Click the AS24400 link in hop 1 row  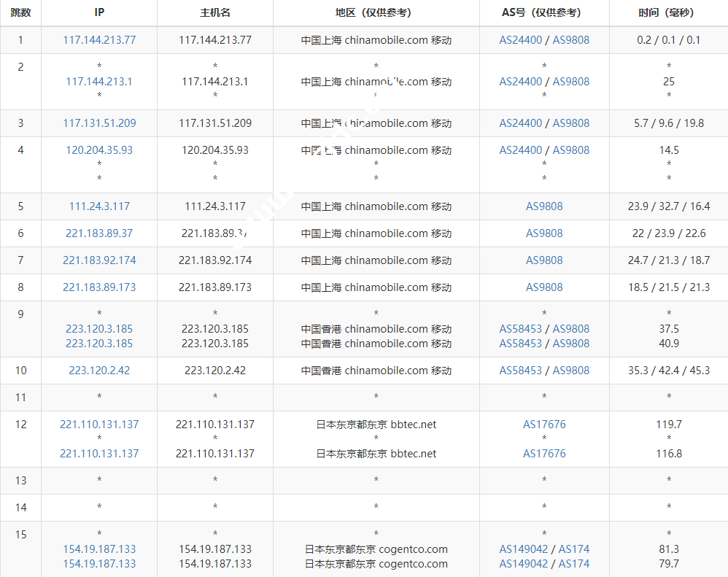coord(520,40)
